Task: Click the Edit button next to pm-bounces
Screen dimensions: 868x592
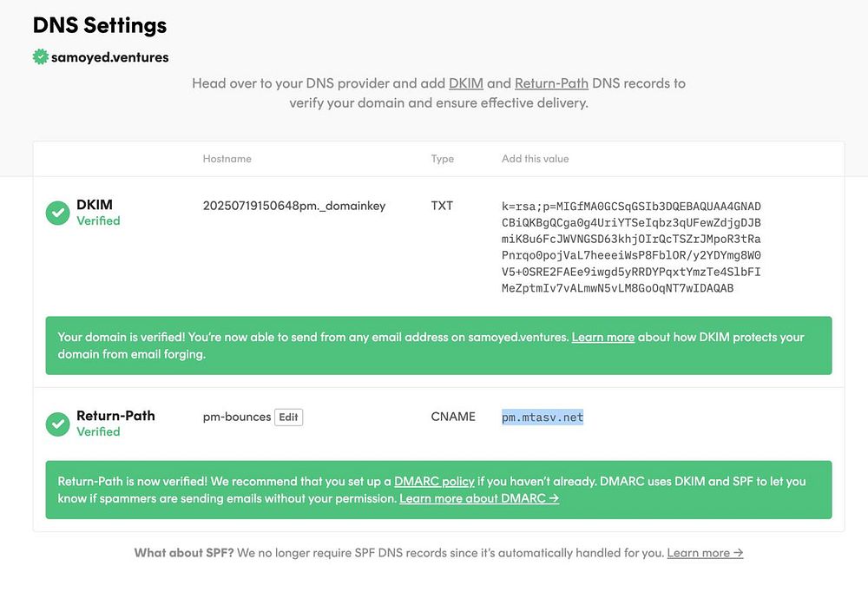Action: [x=288, y=418]
